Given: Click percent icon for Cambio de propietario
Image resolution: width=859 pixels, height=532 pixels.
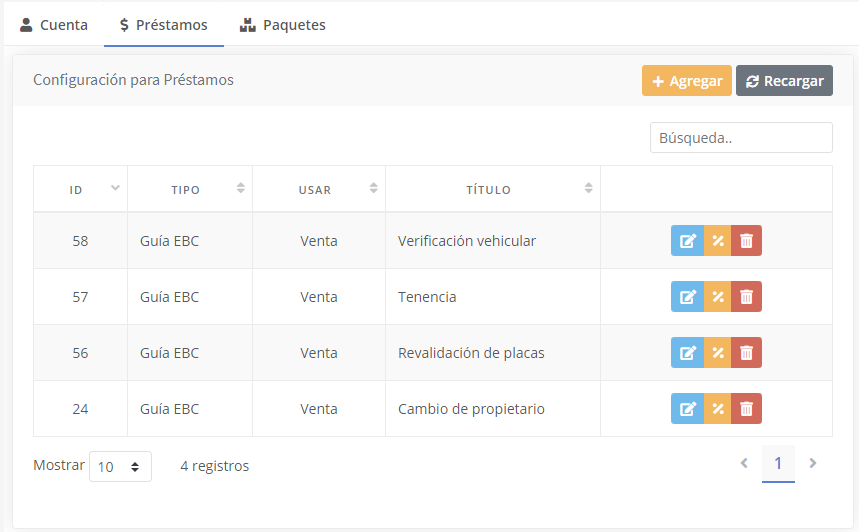Looking at the screenshot, I should (x=717, y=409).
